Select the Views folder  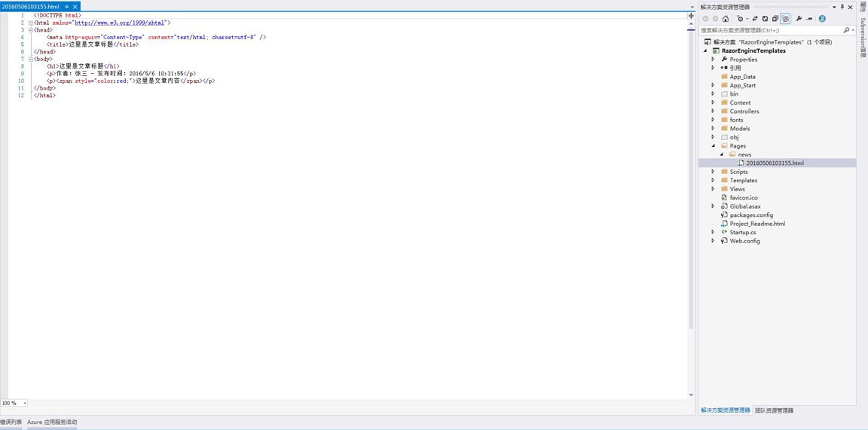click(x=737, y=189)
